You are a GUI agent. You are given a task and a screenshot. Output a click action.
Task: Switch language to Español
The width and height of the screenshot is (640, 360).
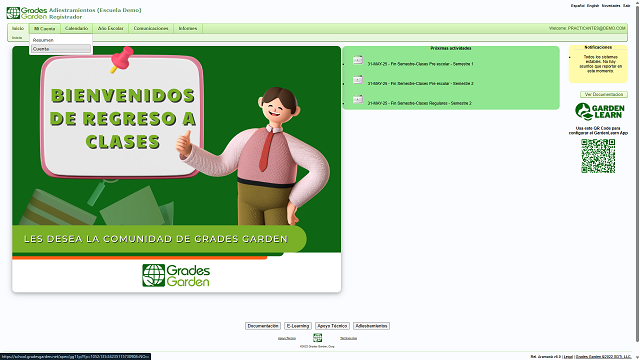[x=578, y=6]
